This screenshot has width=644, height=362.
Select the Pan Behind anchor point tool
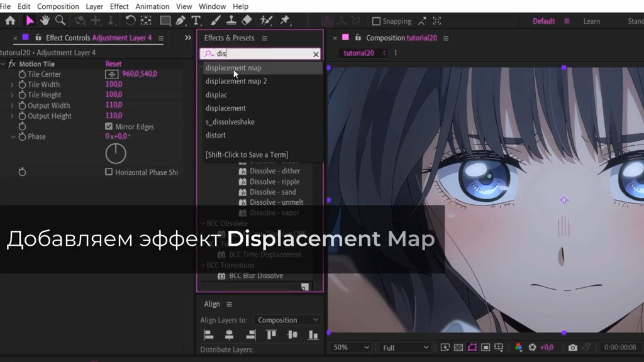tap(146, 21)
